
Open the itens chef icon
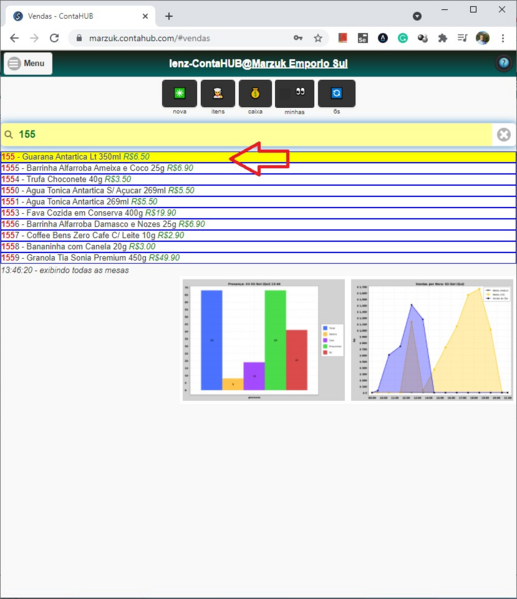(x=218, y=93)
